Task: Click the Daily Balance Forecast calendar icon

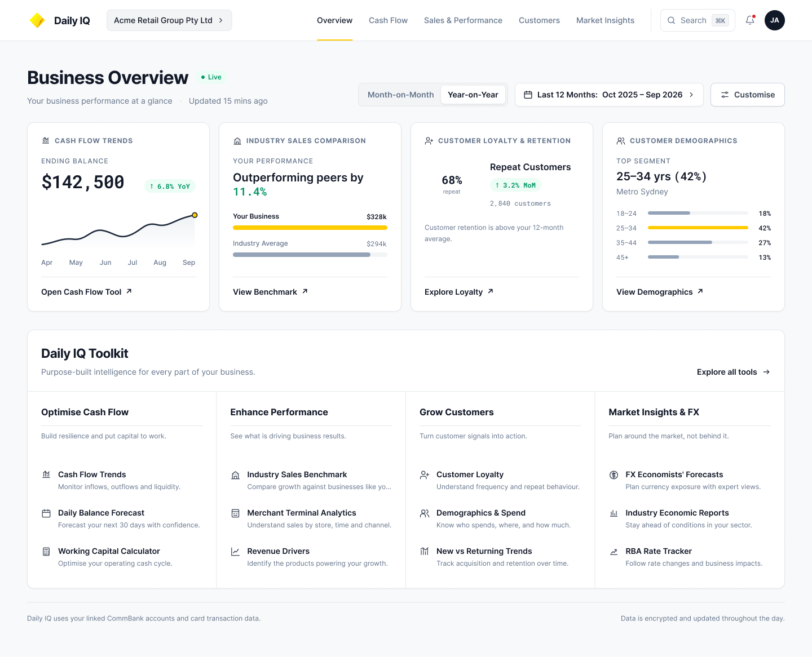Action: pyautogui.click(x=46, y=513)
